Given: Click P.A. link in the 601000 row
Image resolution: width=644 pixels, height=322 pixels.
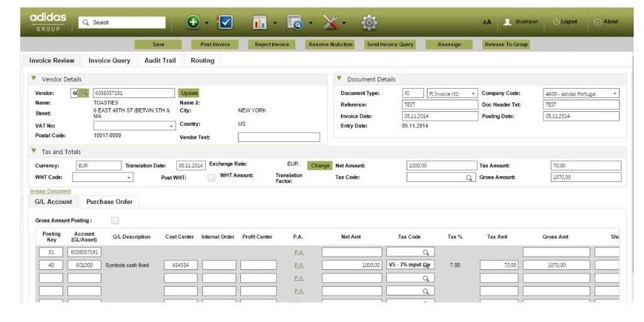Looking at the screenshot, I should tap(299, 265).
